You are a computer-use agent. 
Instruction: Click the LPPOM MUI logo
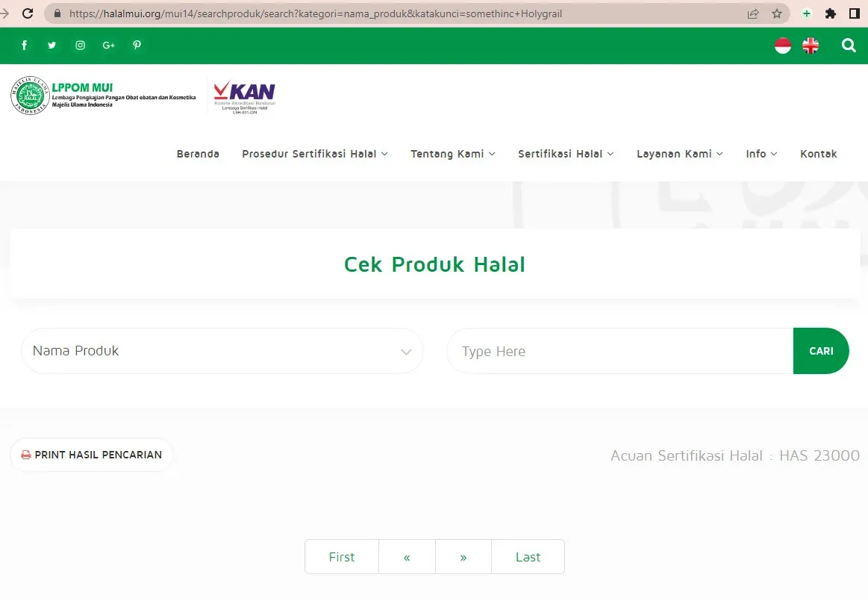point(104,96)
